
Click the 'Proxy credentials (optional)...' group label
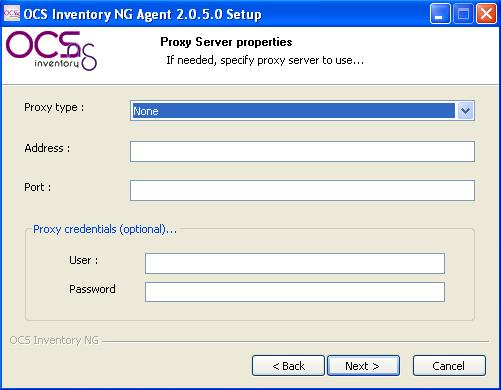pyautogui.click(x=105, y=229)
